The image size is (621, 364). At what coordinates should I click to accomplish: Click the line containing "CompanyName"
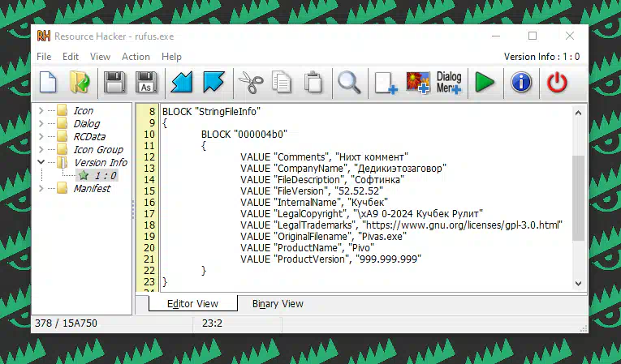343,168
